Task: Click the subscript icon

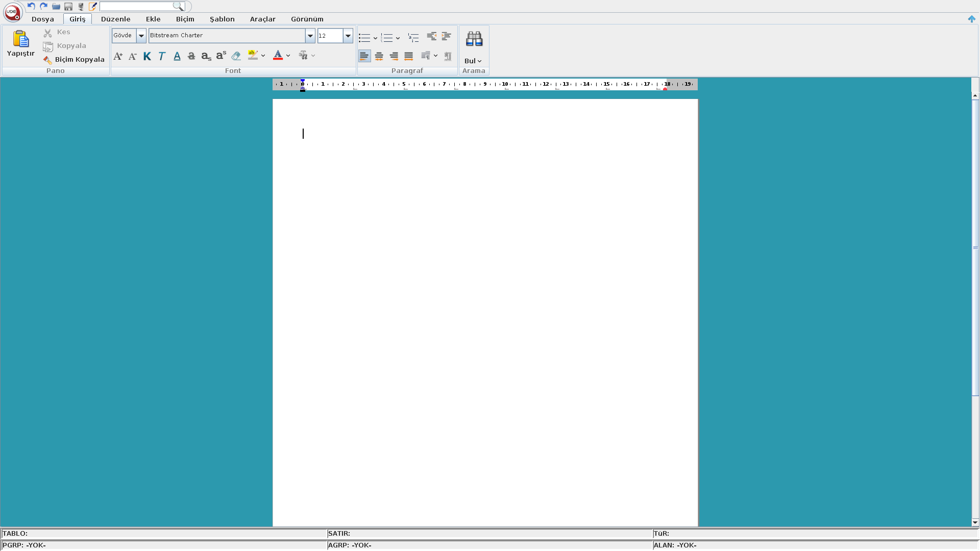Action: 206,56
